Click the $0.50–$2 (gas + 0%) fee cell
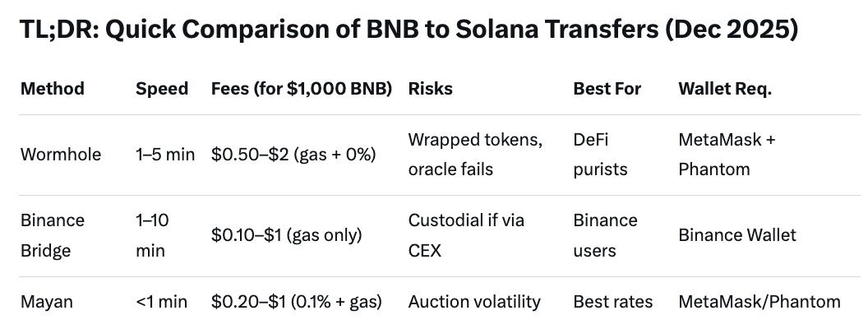The height and width of the screenshot is (329, 868). [x=293, y=155]
